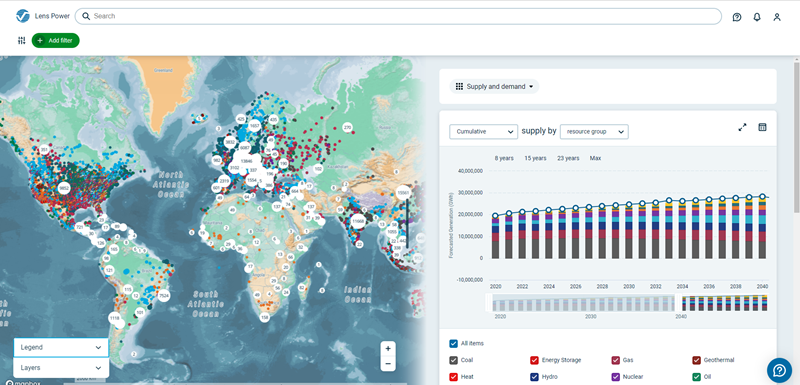Expand the Layers panel
This screenshot has width=800, height=385.
point(61,368)
